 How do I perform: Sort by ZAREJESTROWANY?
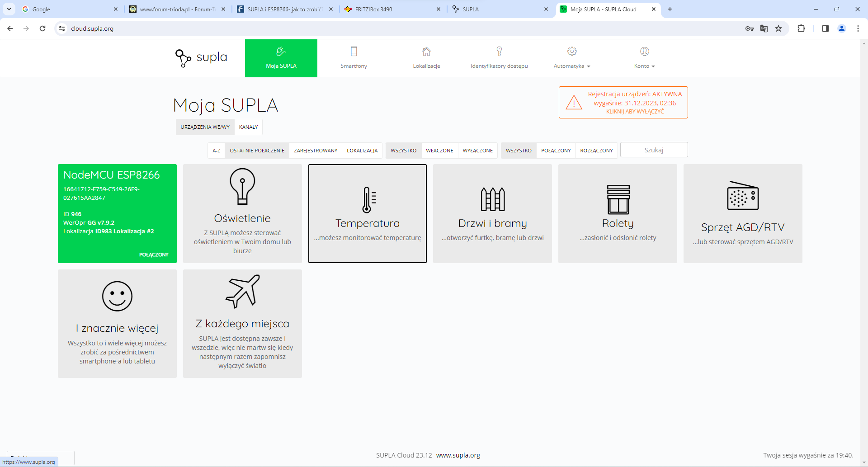tap(316, 151)
